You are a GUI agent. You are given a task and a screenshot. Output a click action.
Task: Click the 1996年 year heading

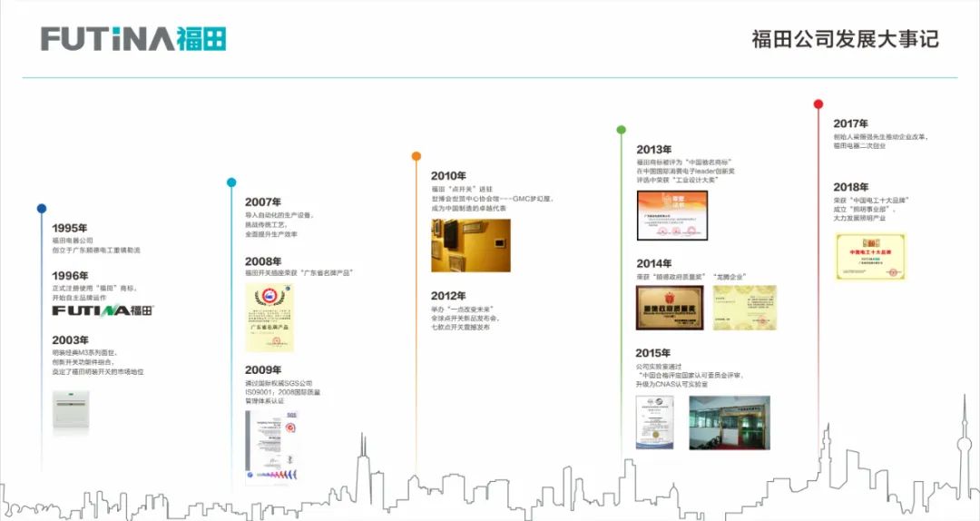coord(70,276)
